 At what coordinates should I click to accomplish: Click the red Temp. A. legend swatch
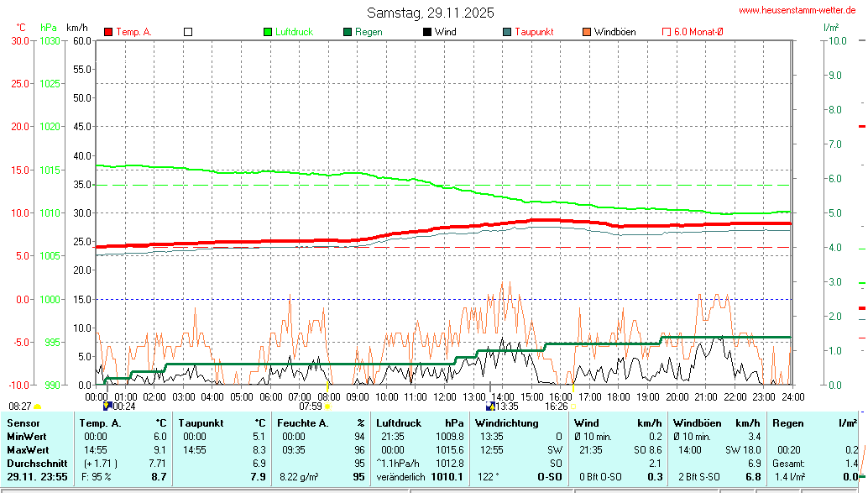(108, 32)
